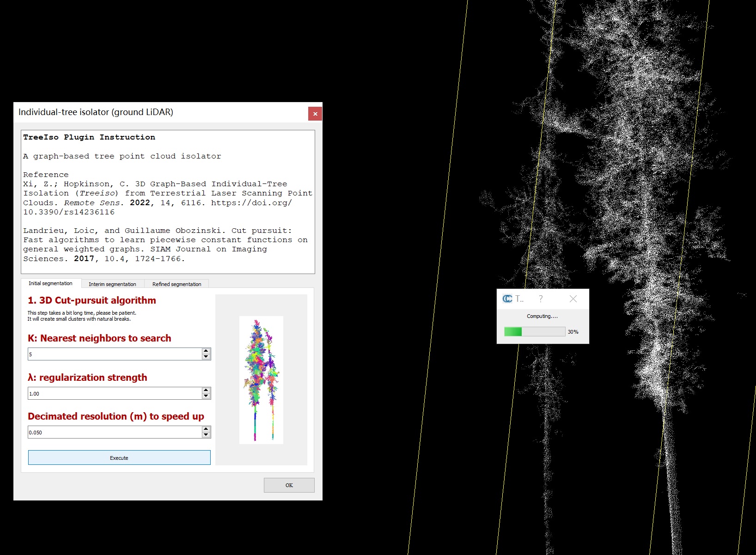Close the Individual-tree isolator dialog
756x555 pixels.
[x=315, y=114]
